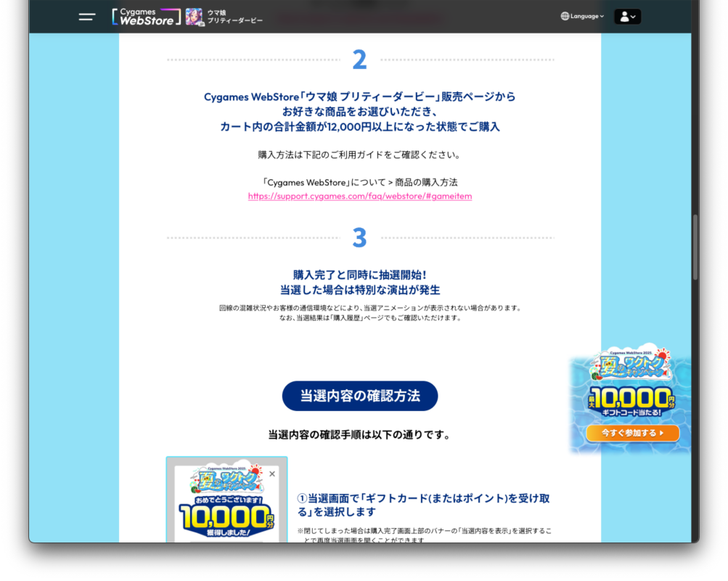The image size is (728, 581).
Task: Click the X on the prize popup image
Action: [x=272, y=474]
